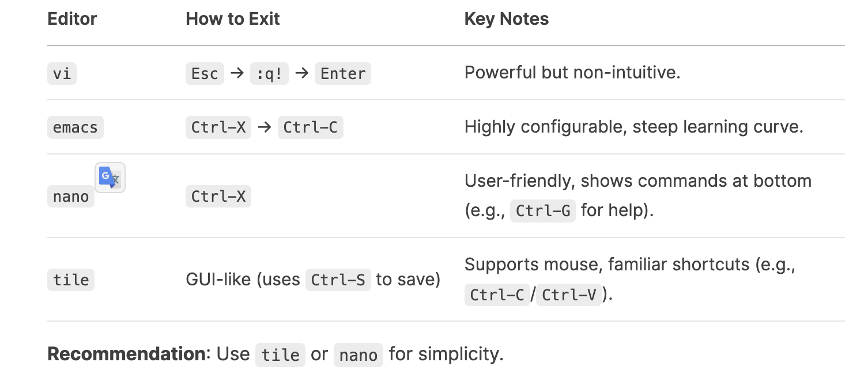Click Ctrl-C chip in the tile row
This screenshot has height=377, width=868.
(x=497, y=295)
